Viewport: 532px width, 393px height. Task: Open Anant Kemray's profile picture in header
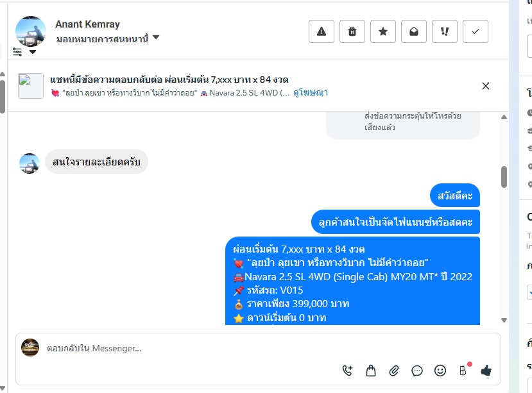click(x=31, y=31)
